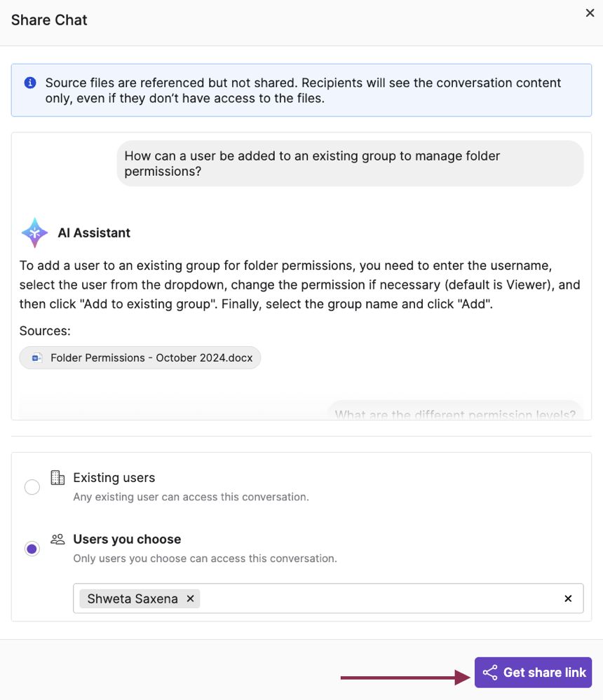Select the suggested question about permission levels
This screenshot has width=603, height=700.
(x=455, y=413)
